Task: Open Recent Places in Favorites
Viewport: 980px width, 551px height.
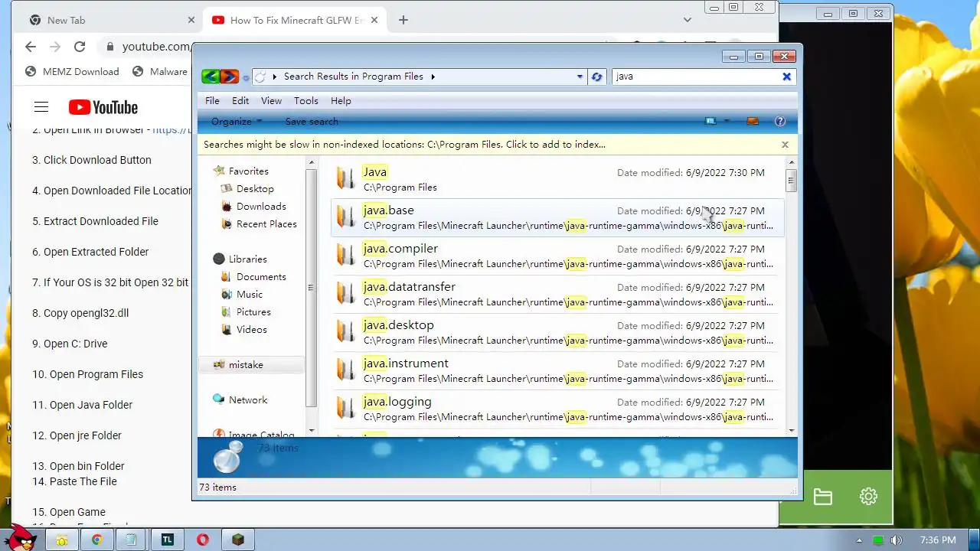Action: click(266, 224)
